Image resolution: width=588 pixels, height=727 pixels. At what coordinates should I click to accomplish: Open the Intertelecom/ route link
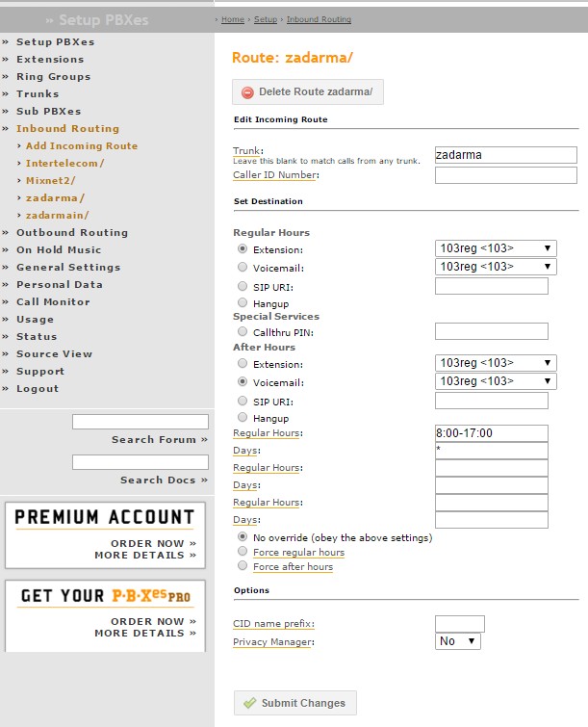[x=65, y=164]
